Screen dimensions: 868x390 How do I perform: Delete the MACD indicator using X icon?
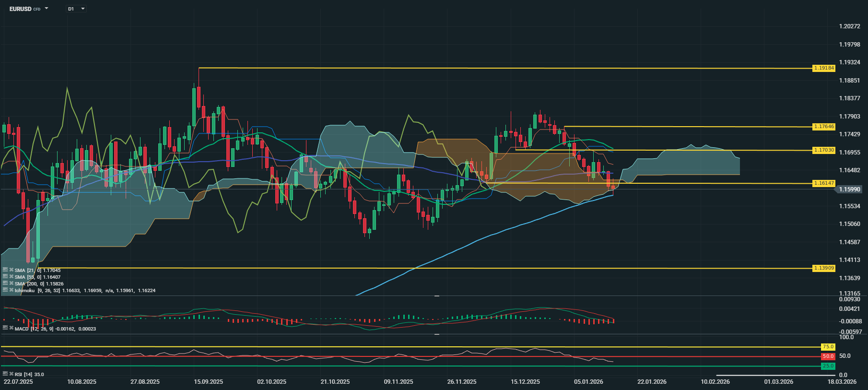pos(11,329)
